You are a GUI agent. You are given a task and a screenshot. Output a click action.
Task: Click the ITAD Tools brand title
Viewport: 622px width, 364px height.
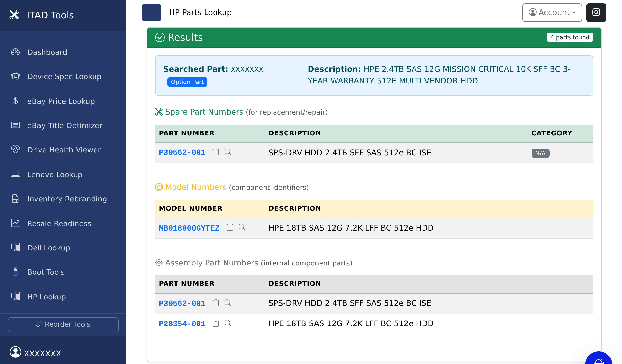coord(50,15)
